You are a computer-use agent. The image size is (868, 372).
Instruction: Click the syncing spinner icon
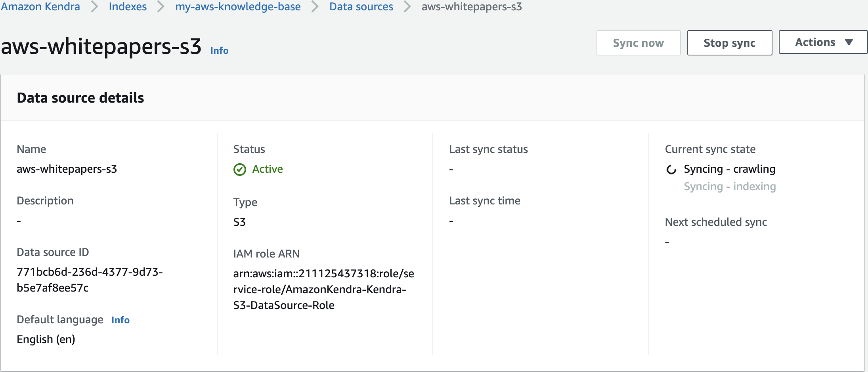[671, 170]
